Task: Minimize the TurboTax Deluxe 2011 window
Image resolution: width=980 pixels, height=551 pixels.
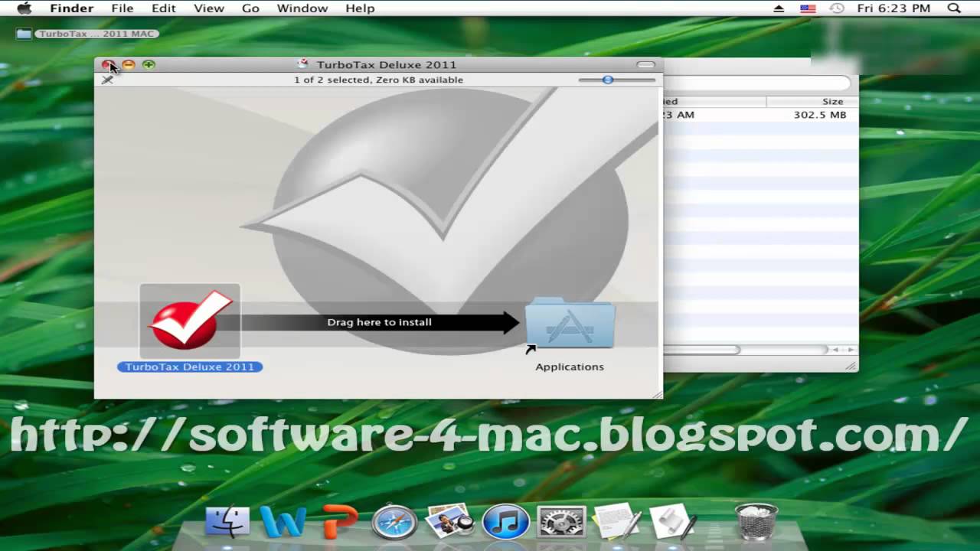Action: point(129,65)
